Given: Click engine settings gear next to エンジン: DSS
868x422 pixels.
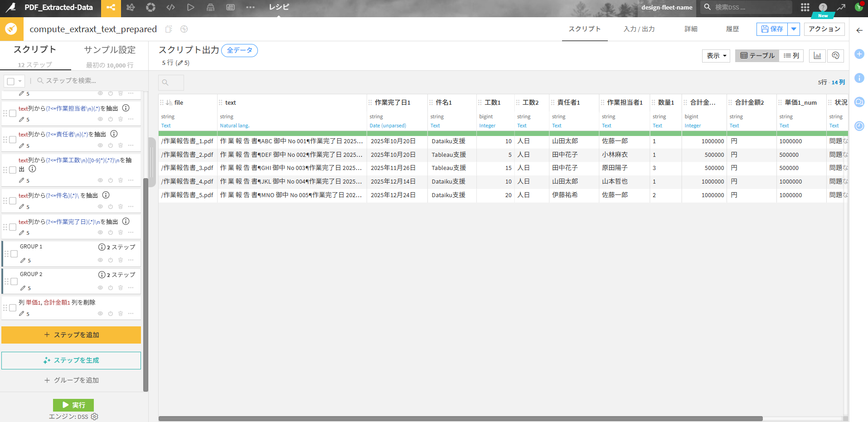Looking at the screenshot, I should tap(95, 417).
